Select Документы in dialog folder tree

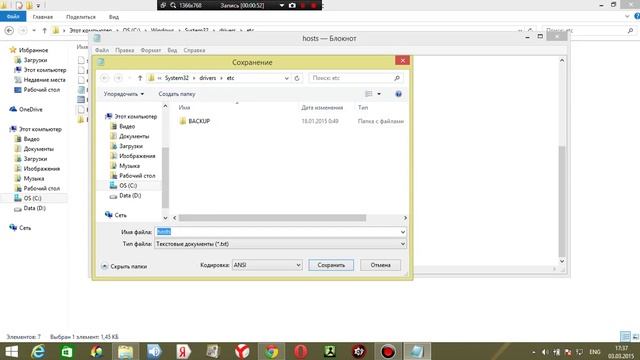[134, 136]
